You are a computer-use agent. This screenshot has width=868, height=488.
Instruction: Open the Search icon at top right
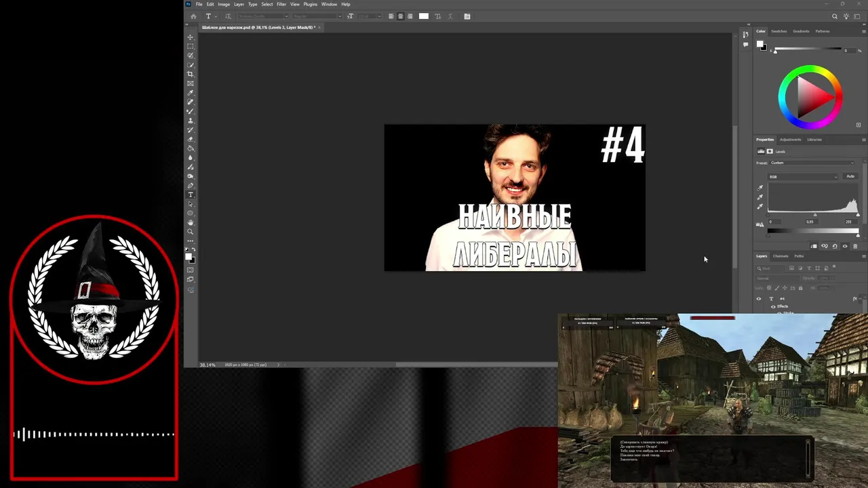(x=835, y=16)
